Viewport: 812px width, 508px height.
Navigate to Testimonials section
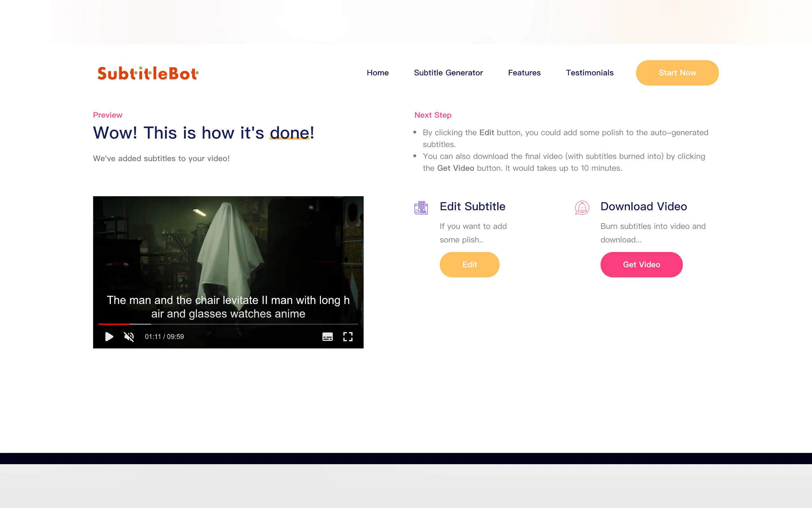tap(589, 73)
